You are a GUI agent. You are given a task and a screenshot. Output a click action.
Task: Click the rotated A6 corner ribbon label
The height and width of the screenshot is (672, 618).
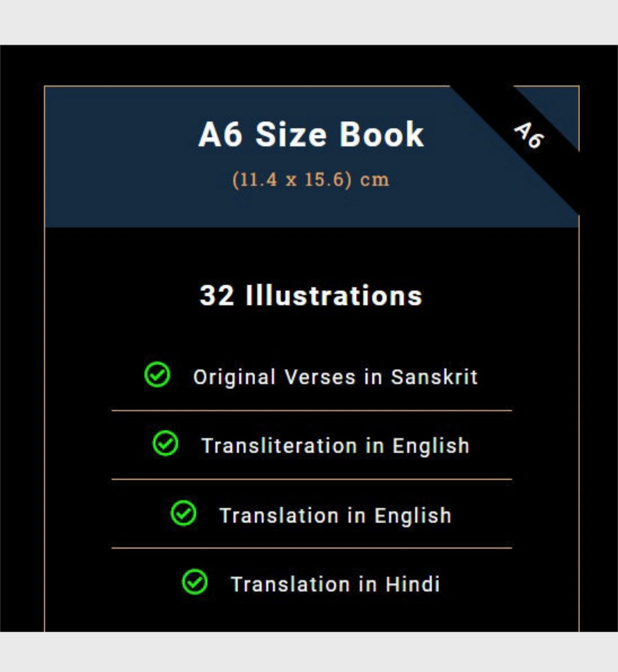tap(528, 135)
